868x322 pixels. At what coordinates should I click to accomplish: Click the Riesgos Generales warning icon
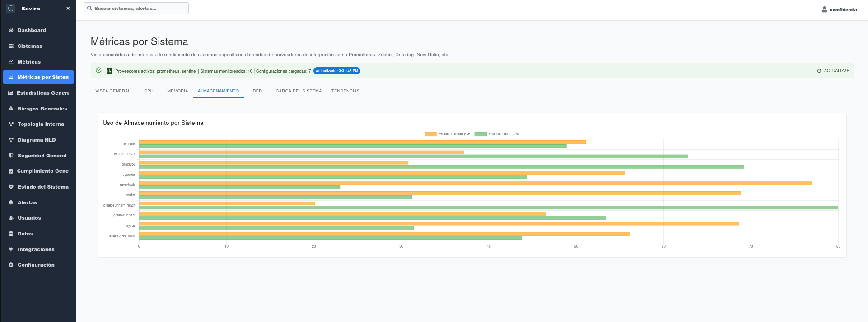(x=11, y=109)
